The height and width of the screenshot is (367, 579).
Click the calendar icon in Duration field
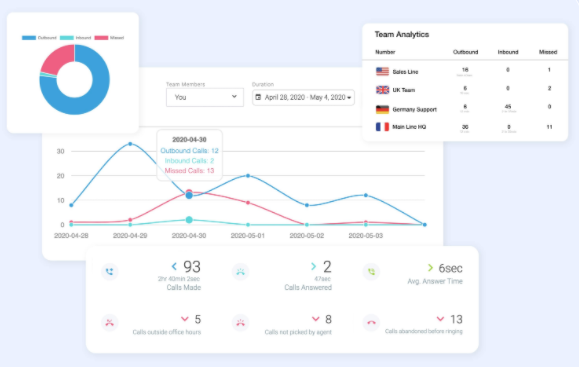click(x=258, y=97)
